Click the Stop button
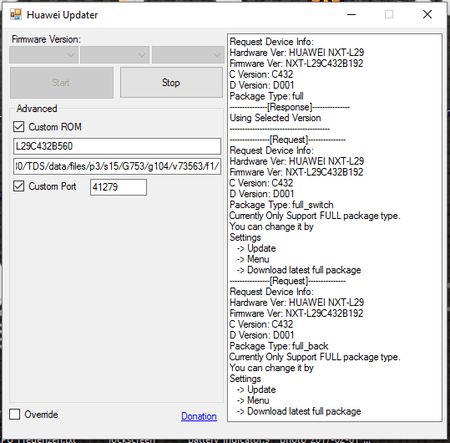 pos(171,83)
